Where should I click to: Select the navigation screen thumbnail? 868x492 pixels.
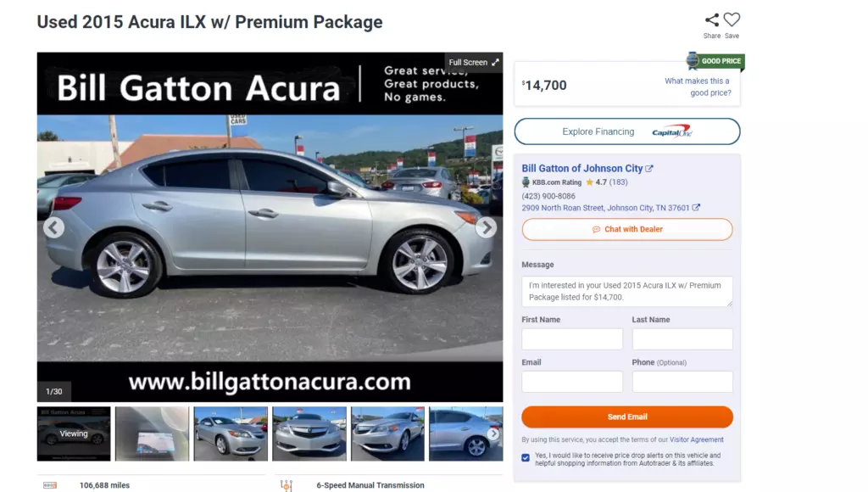point(153,433)
